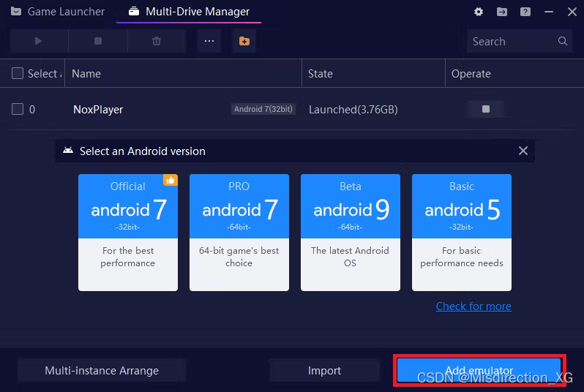Click the orange add folder icon
The image size is (584, 392).
point(244,41)
